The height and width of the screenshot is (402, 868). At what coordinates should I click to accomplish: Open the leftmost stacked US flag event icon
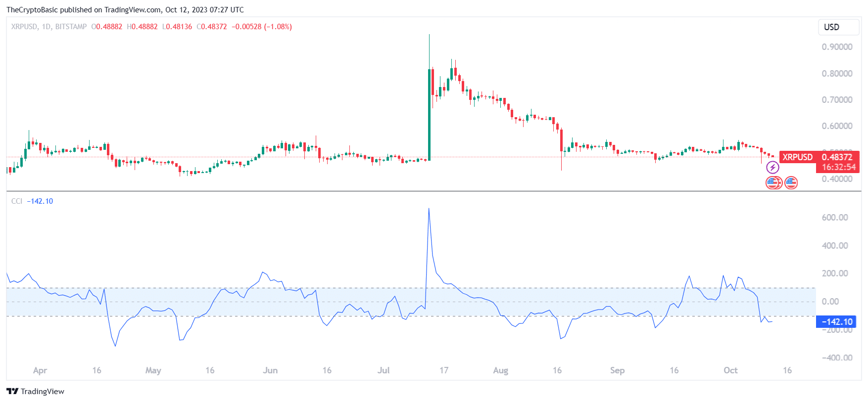773,183
